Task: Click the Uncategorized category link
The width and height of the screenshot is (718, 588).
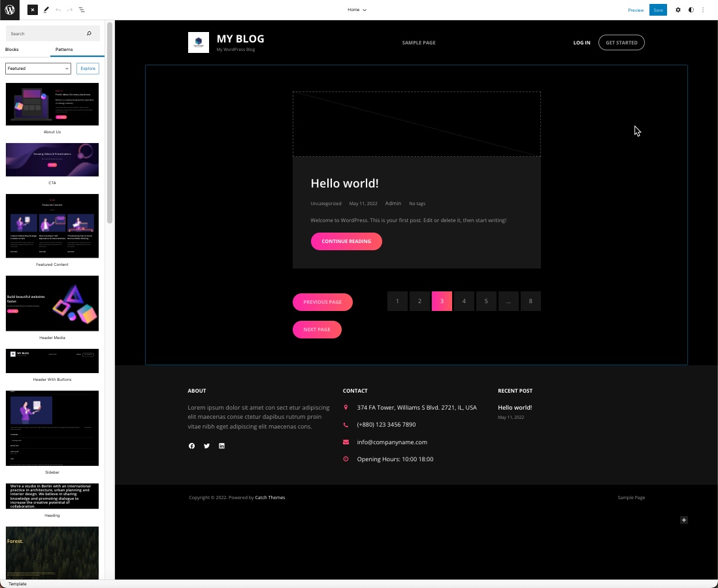Action: coord(325,203)
